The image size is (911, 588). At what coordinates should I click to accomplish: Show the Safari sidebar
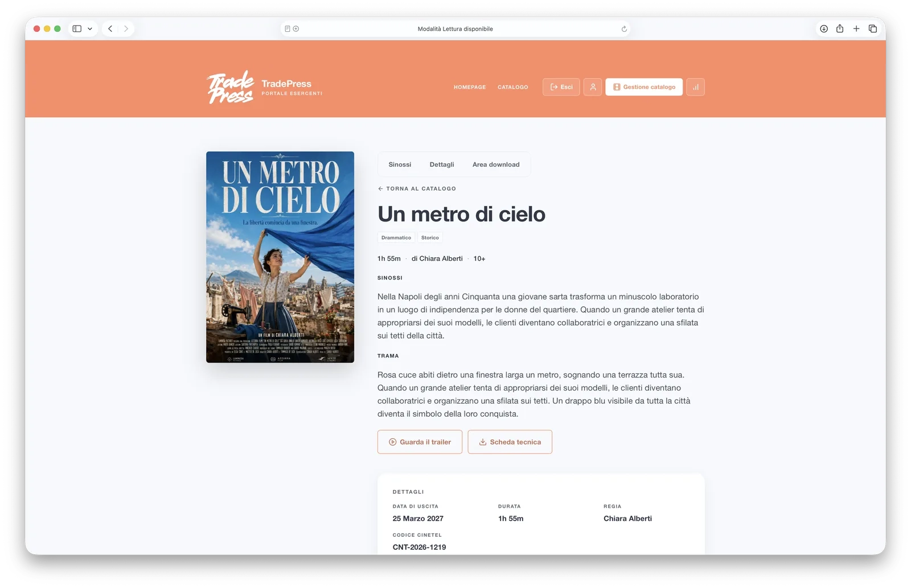tap(77, 28)
